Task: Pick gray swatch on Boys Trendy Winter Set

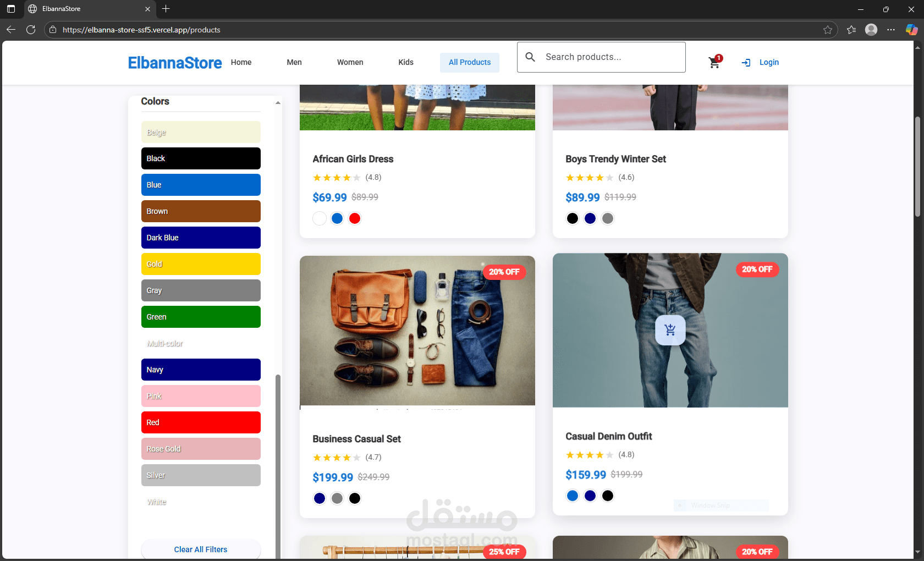Action: tap(608, 218)
